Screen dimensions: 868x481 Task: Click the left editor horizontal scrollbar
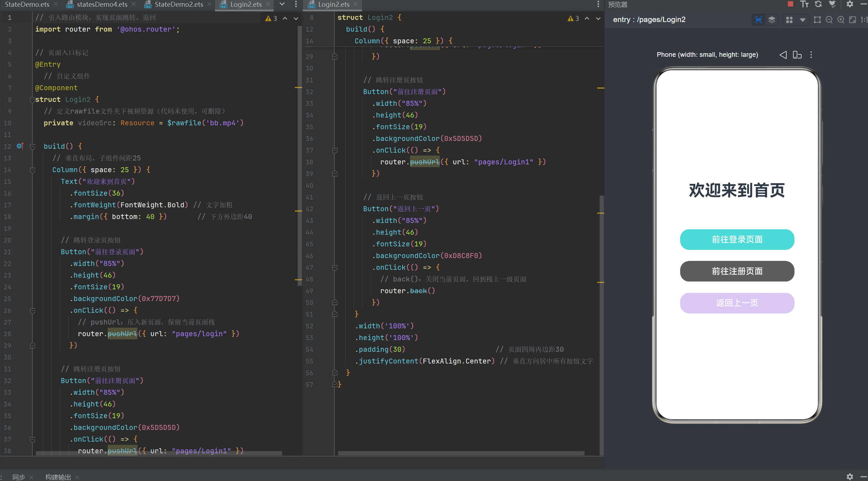(159, 453)
